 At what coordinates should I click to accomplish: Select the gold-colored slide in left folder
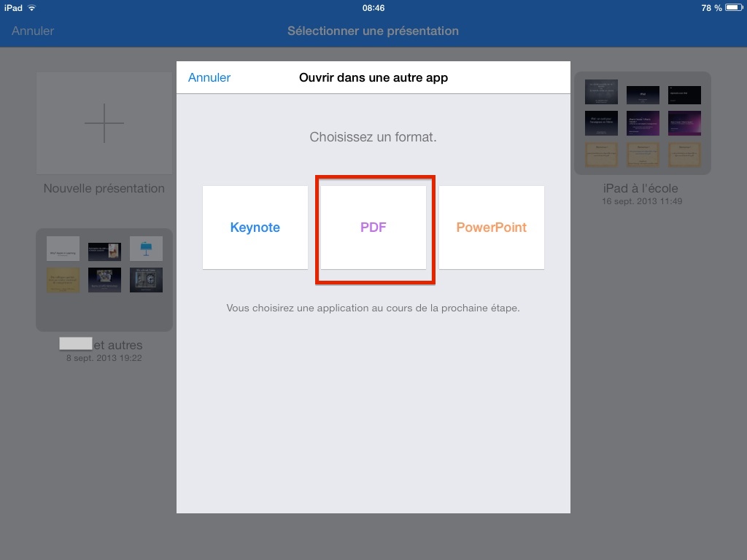[63, 280]
